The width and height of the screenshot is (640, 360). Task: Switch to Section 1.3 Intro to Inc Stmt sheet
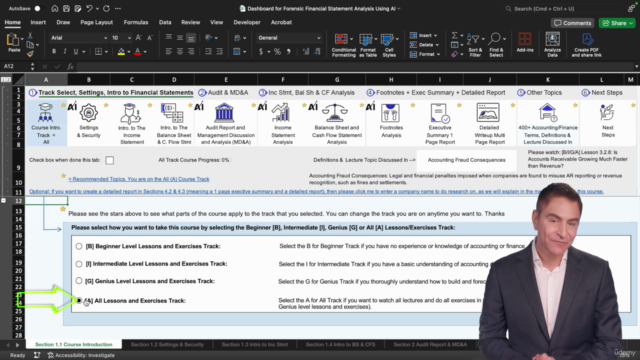coord(255,344)
